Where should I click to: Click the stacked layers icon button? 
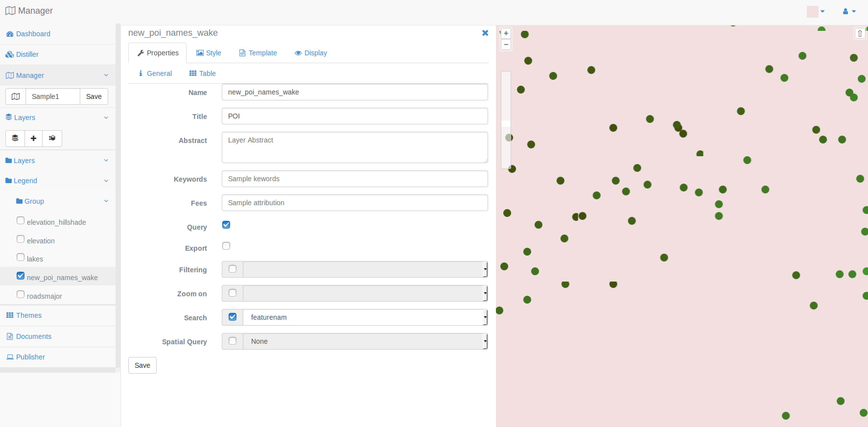click(15, 138)
